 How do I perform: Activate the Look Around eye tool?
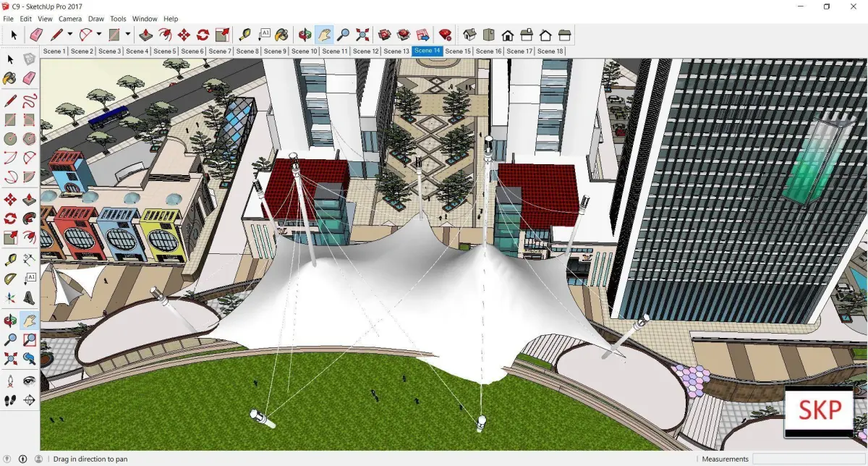(x=30, y=380)
